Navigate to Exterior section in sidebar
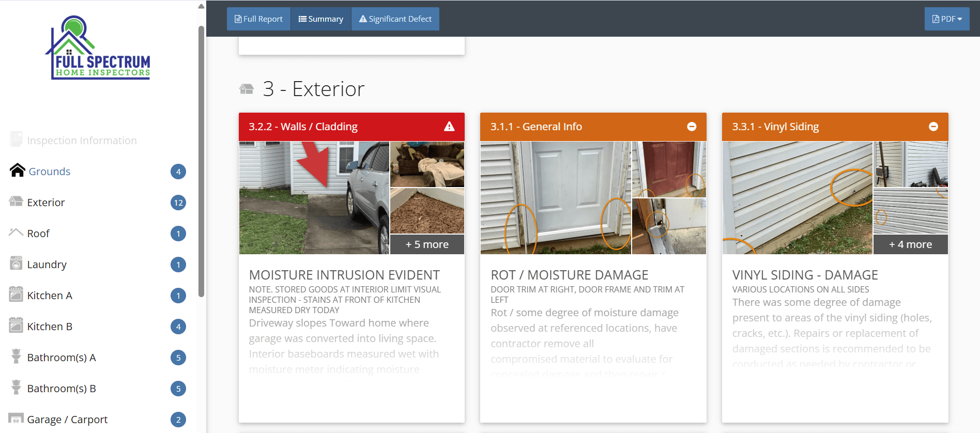 tap(46, 203)
